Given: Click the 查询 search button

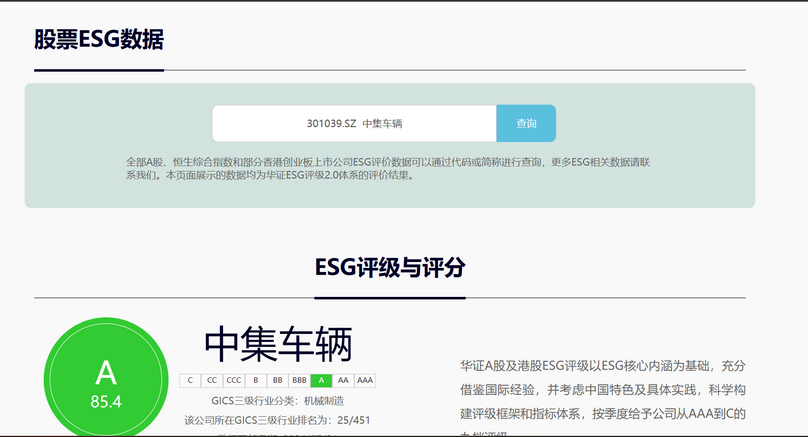Looking at the screenshot, I should (x=526, y=123).
